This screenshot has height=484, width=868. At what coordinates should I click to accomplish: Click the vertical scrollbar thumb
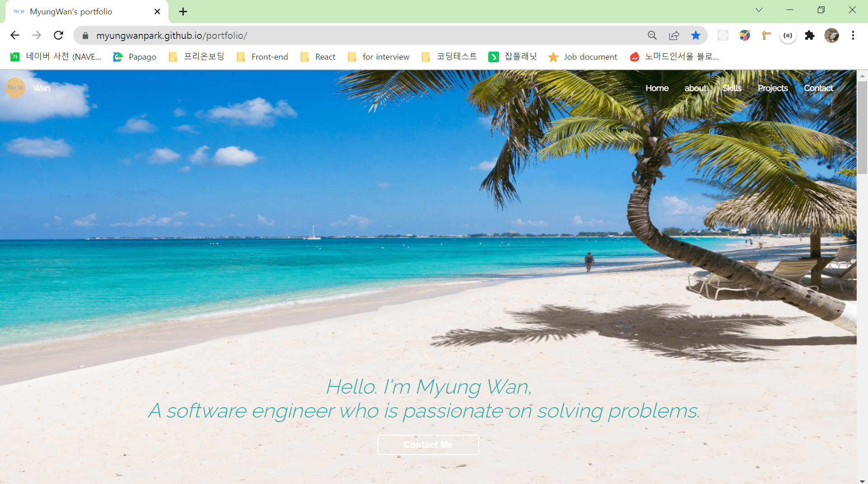(862, 127)
